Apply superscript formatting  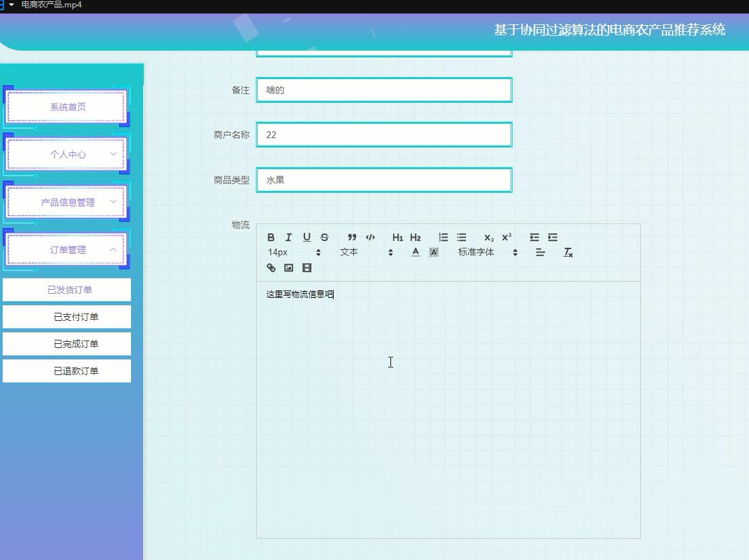tap(507, 238)
